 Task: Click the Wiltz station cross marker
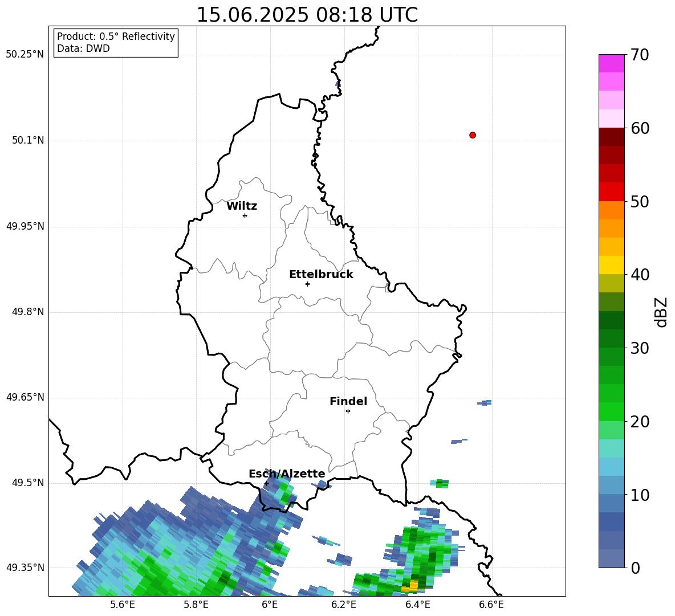click(x=245, y=215)
